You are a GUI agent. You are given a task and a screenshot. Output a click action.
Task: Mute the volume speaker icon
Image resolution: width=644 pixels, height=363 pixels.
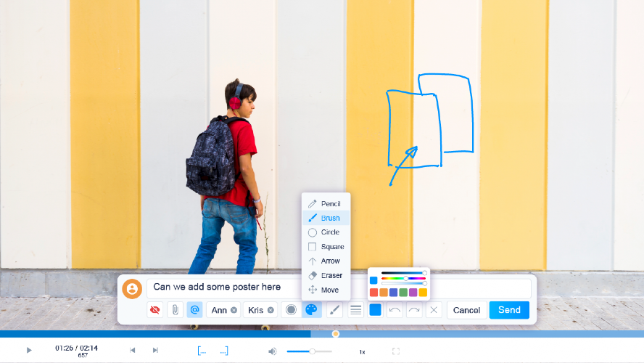[x=272, y=351]
